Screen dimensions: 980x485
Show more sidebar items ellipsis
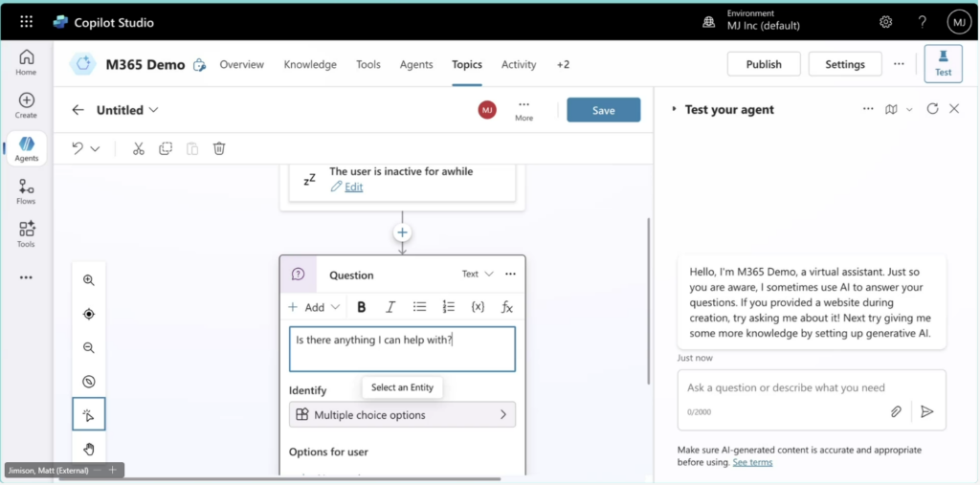[x=26, y=277]
